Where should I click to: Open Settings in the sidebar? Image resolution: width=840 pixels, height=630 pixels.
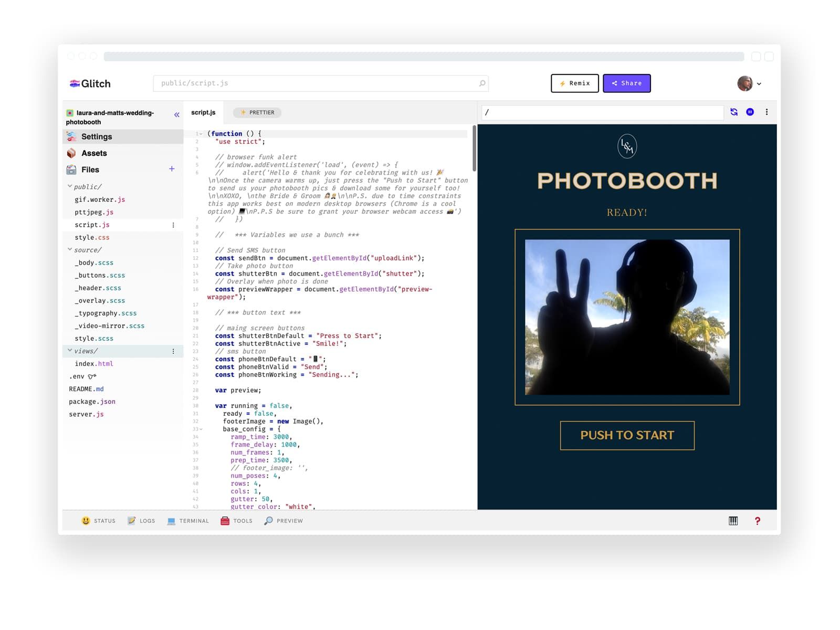(123, 136)
